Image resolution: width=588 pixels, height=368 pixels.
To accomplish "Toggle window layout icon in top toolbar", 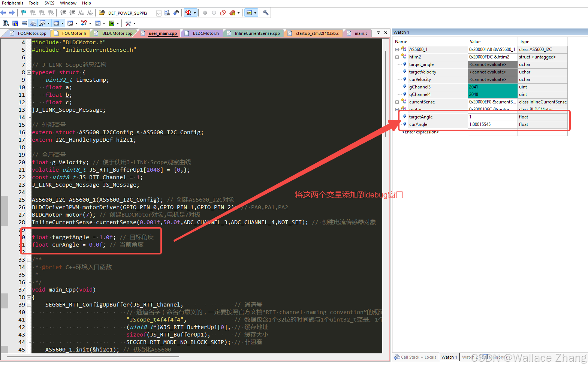I will pyautogui.click(x=249, y=13).
